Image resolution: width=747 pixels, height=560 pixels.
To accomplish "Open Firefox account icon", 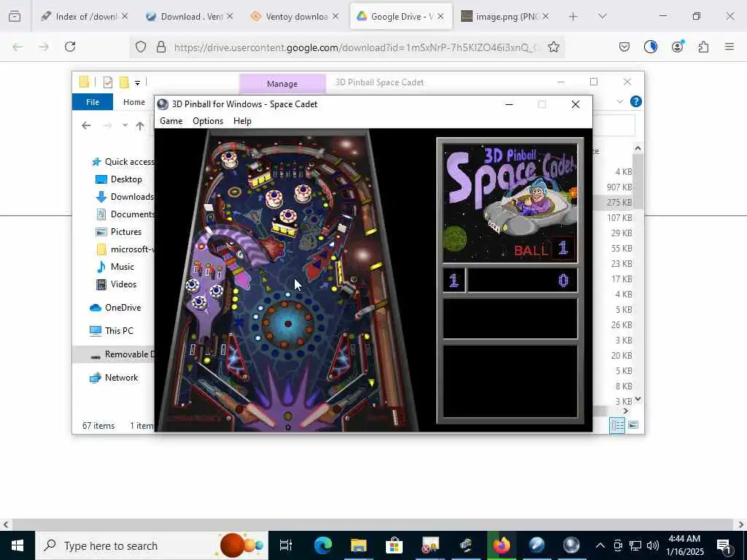I will pyautogui.click(x=678, y=47).
